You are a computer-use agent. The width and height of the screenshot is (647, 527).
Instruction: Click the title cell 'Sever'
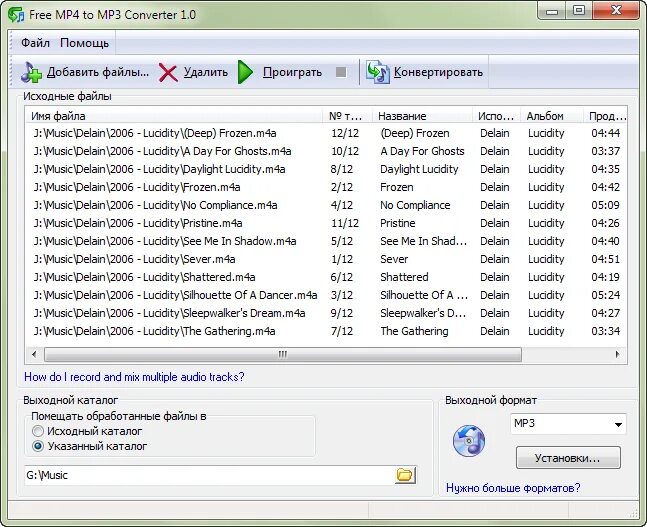pyautogui.click(x=394, y=259)
